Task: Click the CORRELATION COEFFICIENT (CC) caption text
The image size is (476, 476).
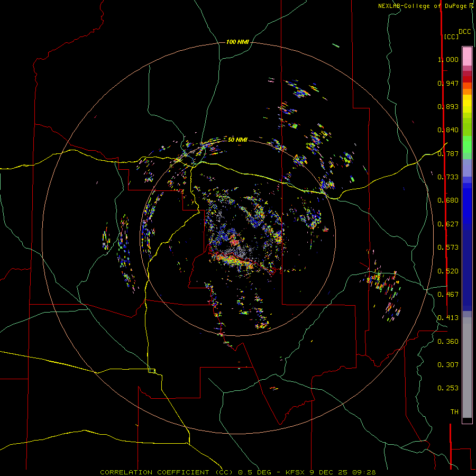Action: click(167, 472)
